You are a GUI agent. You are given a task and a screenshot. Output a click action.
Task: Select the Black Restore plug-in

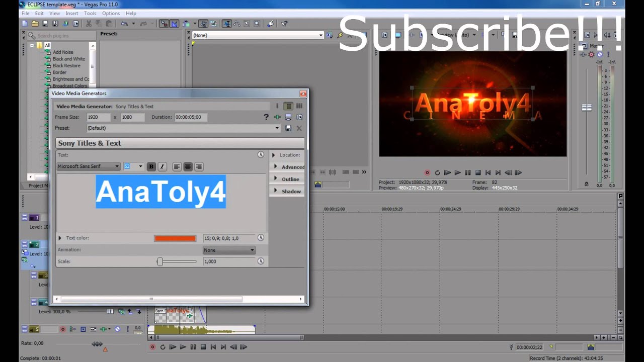(66, 66)
